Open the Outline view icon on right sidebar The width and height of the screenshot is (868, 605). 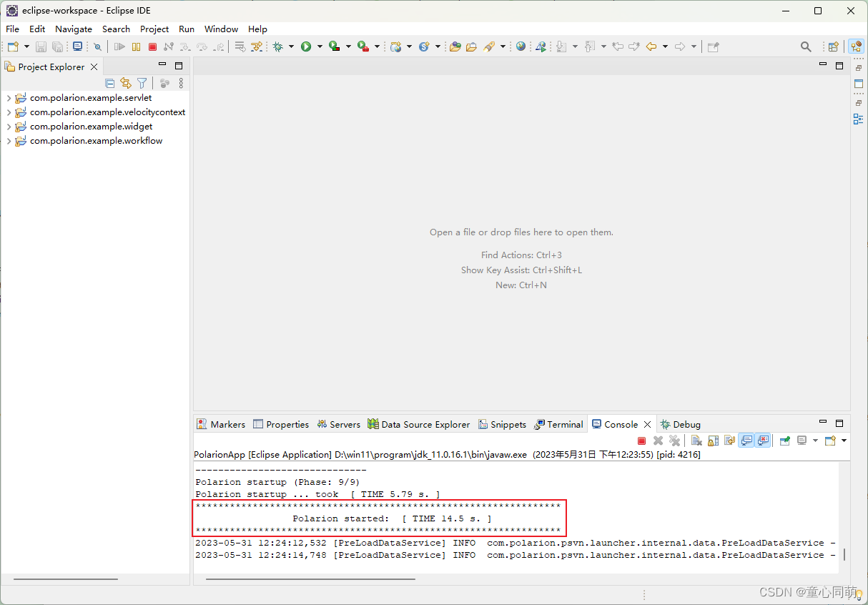coord(859,119)
